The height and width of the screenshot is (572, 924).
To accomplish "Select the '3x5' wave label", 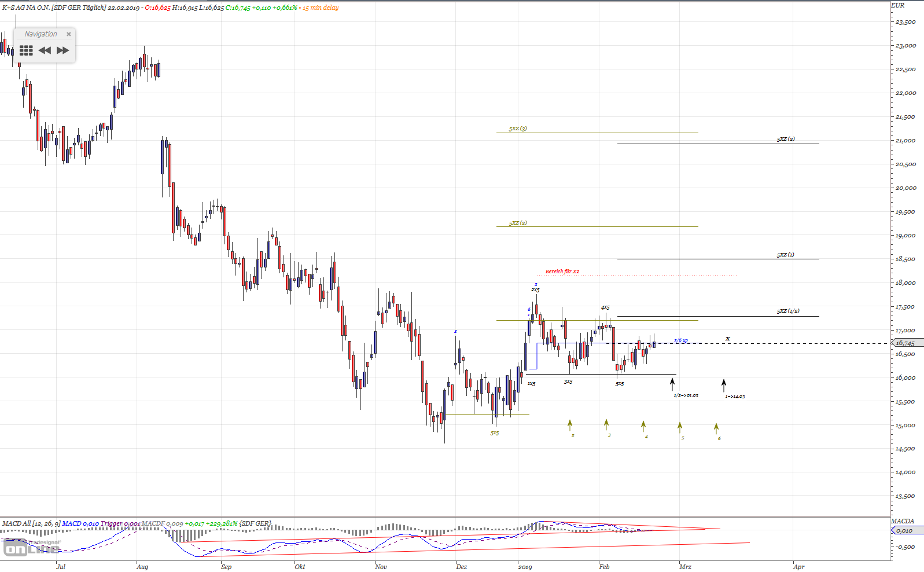I will 568,382.
